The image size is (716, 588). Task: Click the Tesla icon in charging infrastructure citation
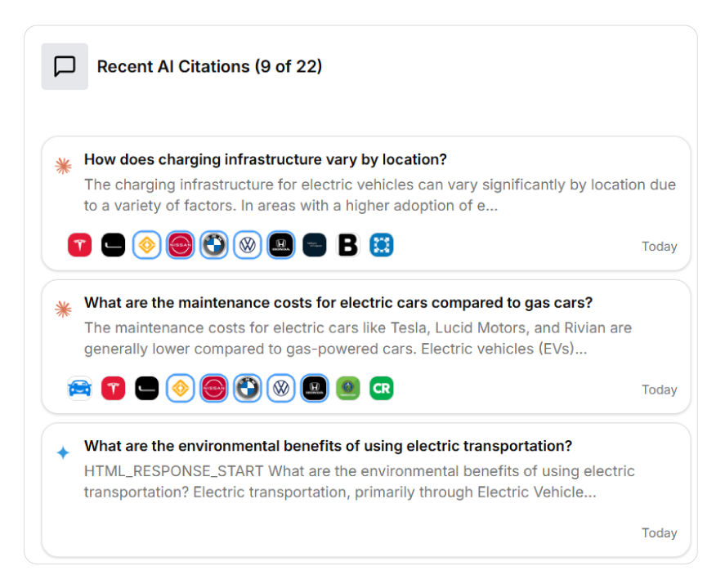pyautogui.click(x=79, y=245)
